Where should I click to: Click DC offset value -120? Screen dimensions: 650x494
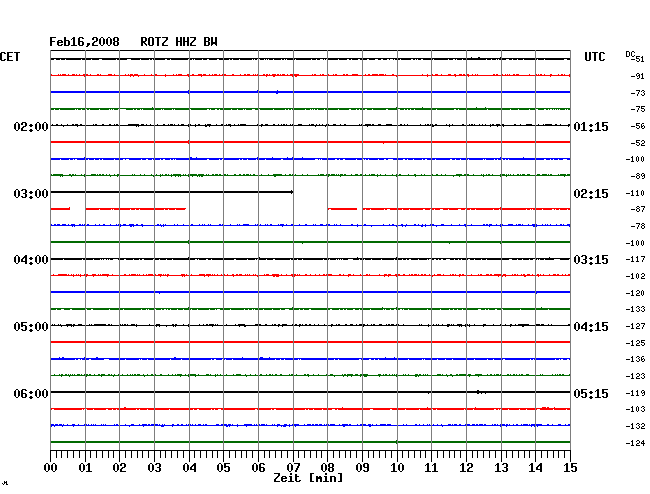point(635,293)
